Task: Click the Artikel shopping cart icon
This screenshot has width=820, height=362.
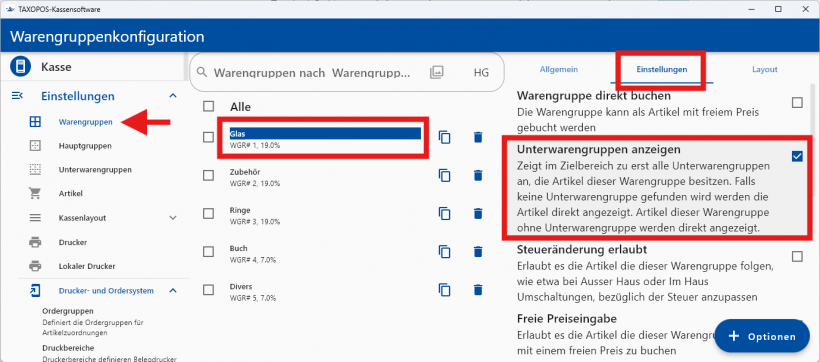Action: pyautogui.click(x=35, y=194)
